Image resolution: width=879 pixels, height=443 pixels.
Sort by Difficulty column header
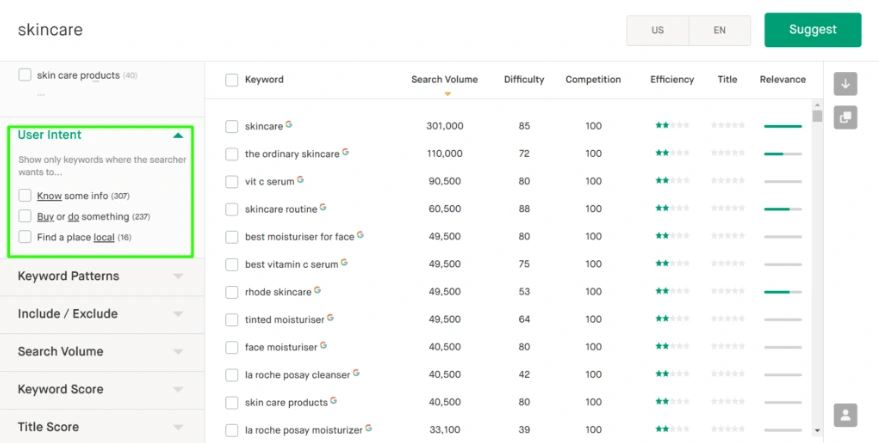pos(524,80)
